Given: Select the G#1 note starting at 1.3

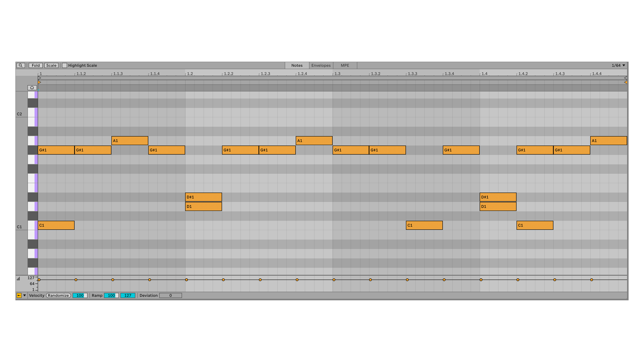Looking at the screenshot, I should (351, 150).
